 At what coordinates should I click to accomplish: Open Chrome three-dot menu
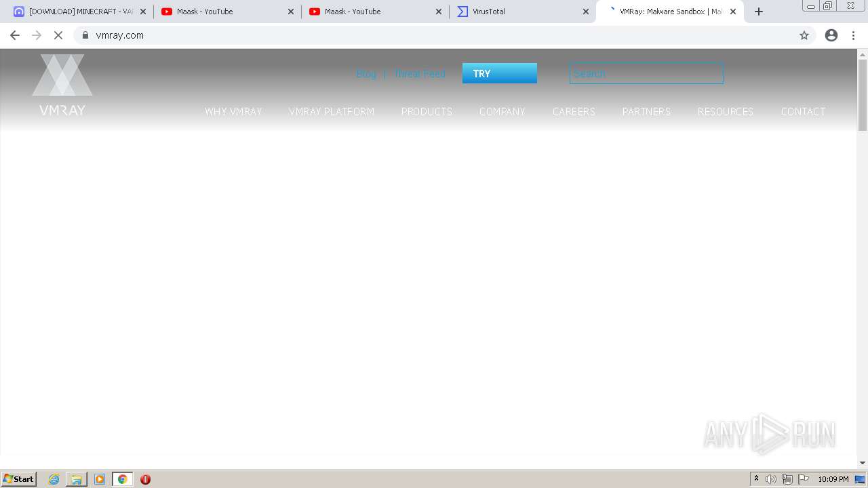(854, 35)
